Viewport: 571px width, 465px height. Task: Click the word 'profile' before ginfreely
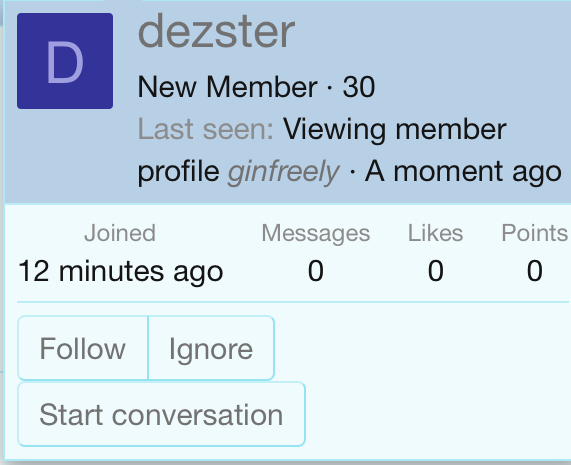tap(178, 172)
